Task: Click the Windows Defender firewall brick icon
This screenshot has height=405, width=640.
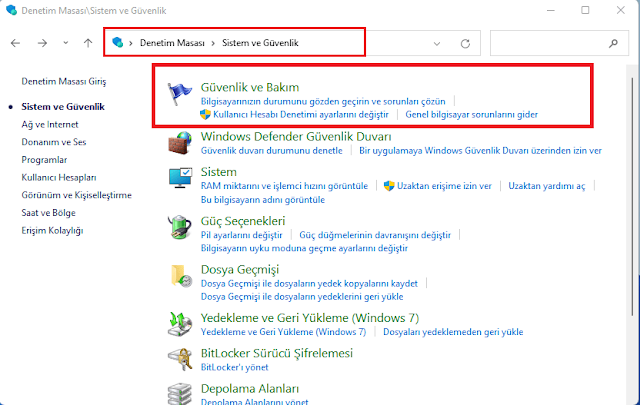Action: (180, 142)
